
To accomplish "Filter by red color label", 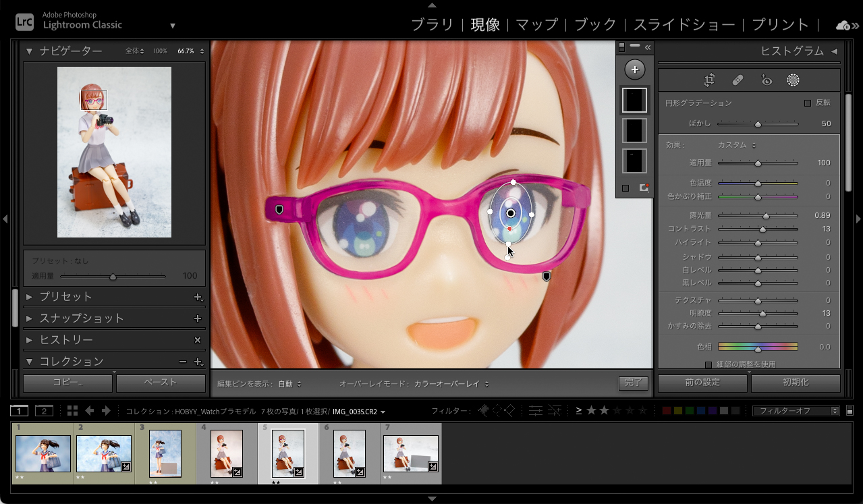I will pos(667,410).
